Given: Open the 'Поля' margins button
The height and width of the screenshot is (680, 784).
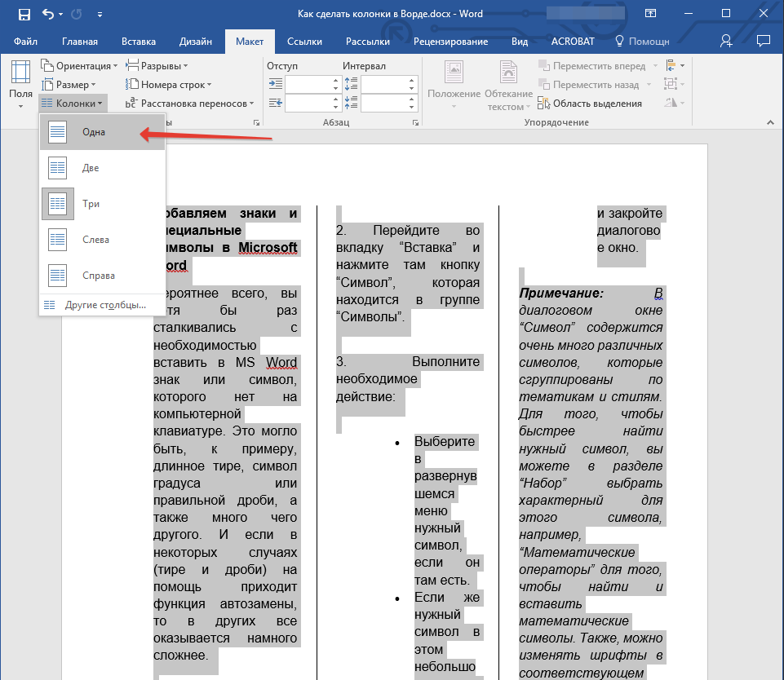Looking at the screenshot, I should coord(20,84).
